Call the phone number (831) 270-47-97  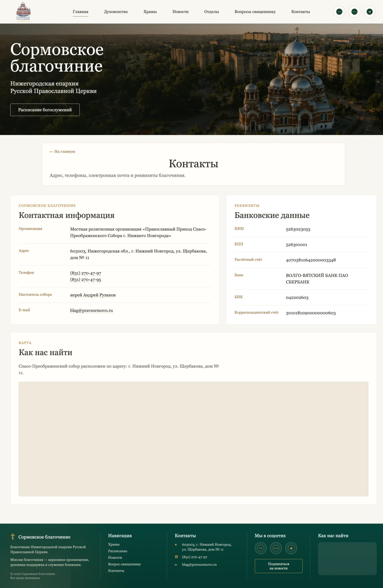[x=85, y=273]
